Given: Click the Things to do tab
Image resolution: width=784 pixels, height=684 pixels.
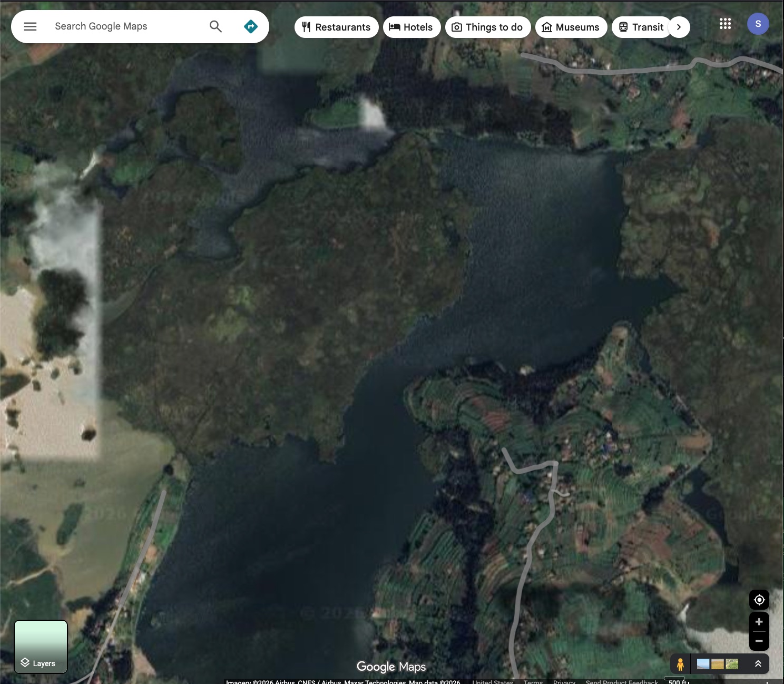Looking at the screenshot, I should pos(487,27).
